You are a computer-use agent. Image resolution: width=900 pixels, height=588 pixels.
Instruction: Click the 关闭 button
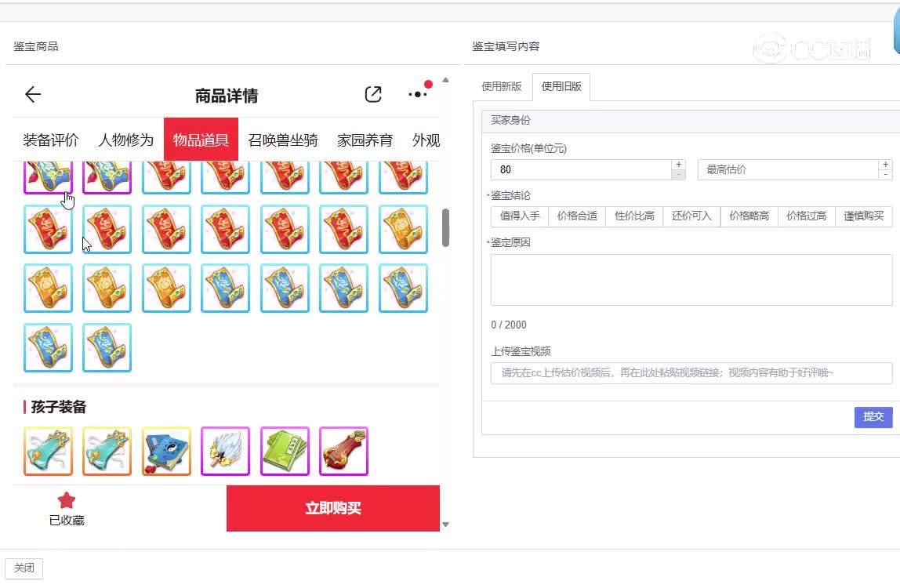pyautogui.click(x=24, y=568)
